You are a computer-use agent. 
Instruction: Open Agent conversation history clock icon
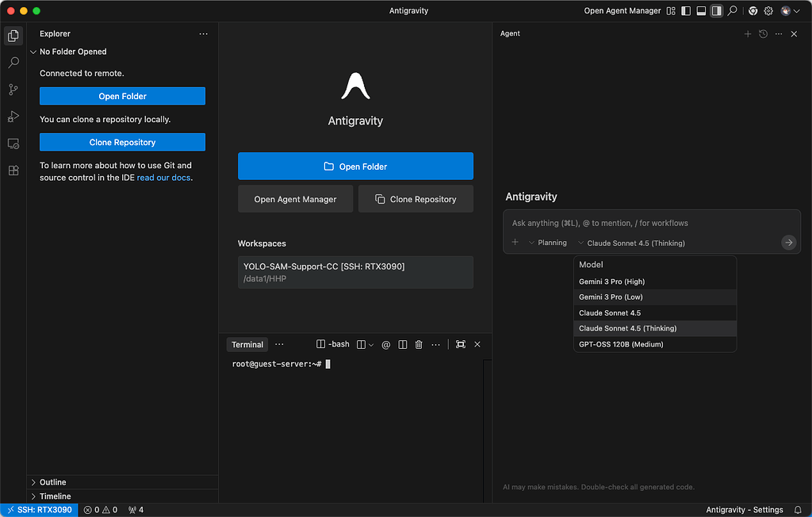pyautogui.click(x=764, y=33)
